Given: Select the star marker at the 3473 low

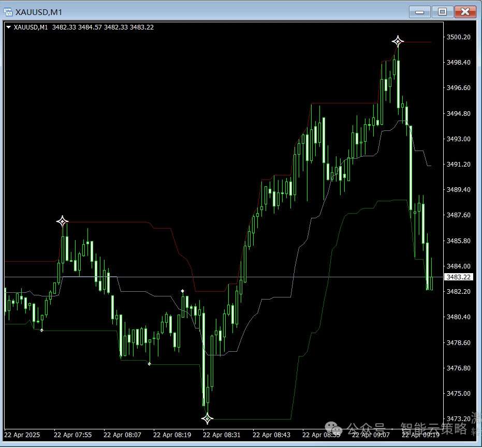Looking at the screenshot, I should pyautogui.click(x=207, y=418).
